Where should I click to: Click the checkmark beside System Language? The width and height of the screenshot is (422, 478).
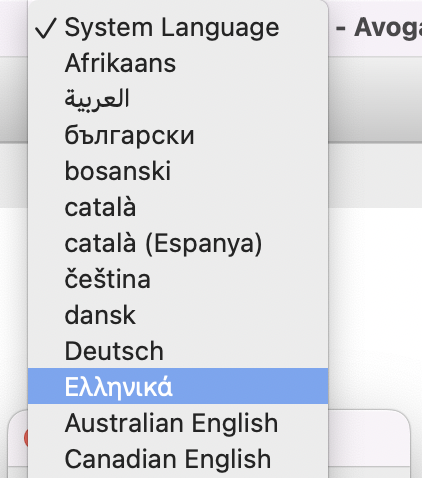(45, 28)
